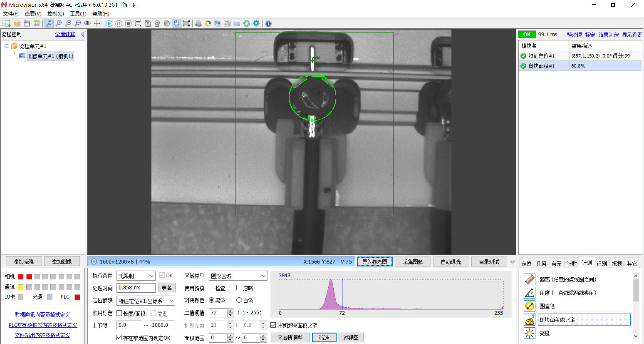Click the green aperture shutter icon
Viewport: 644px width, 344px height.
(247, 23)
